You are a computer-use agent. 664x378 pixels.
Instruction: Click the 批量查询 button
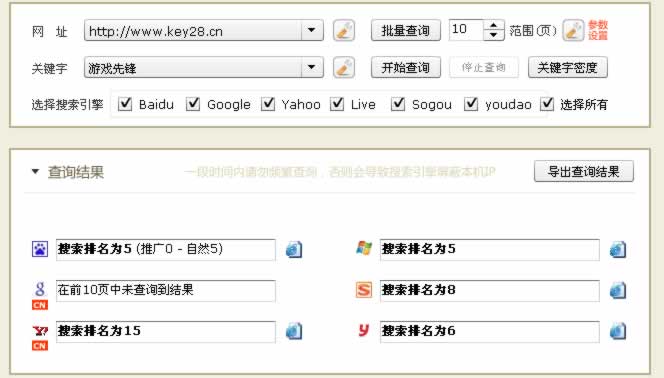(406, 30)
